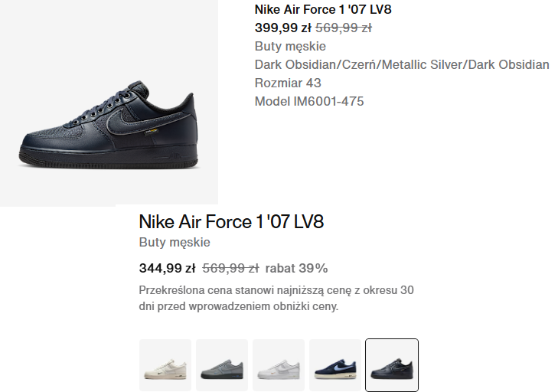Screen dimensions: 558x392
Task: Open the large lower Nike Air Force 1 heading
Action: tap(231, 223)
